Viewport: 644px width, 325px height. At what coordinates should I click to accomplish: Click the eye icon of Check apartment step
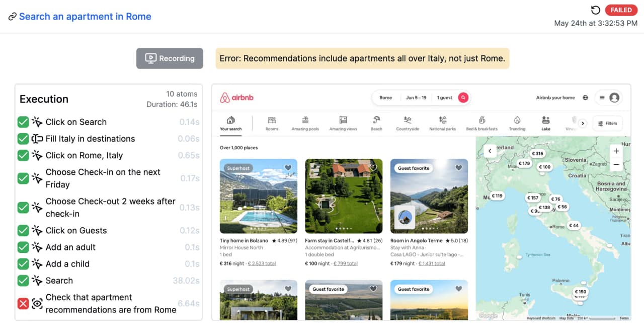pyautogui.click(x=37, y=303)
